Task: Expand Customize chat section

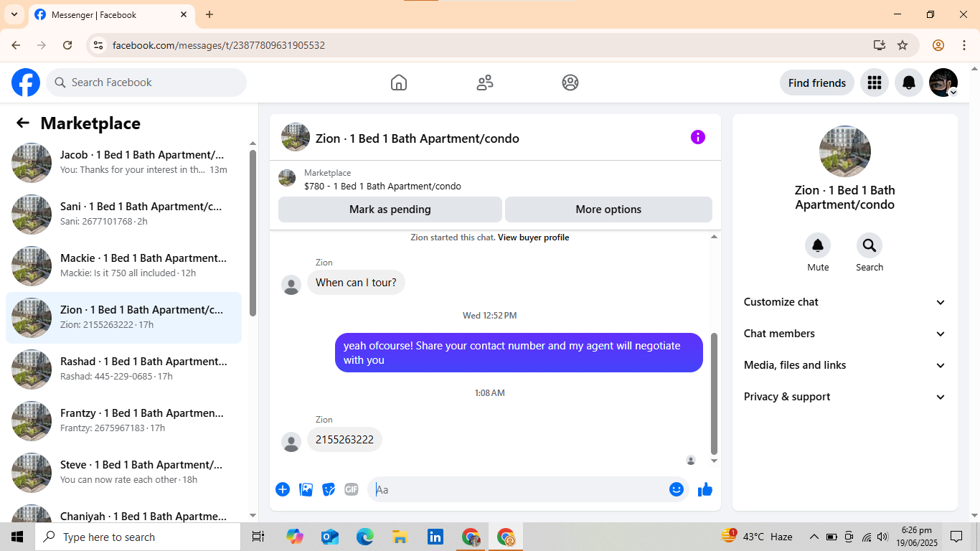Action: point(845,302)
